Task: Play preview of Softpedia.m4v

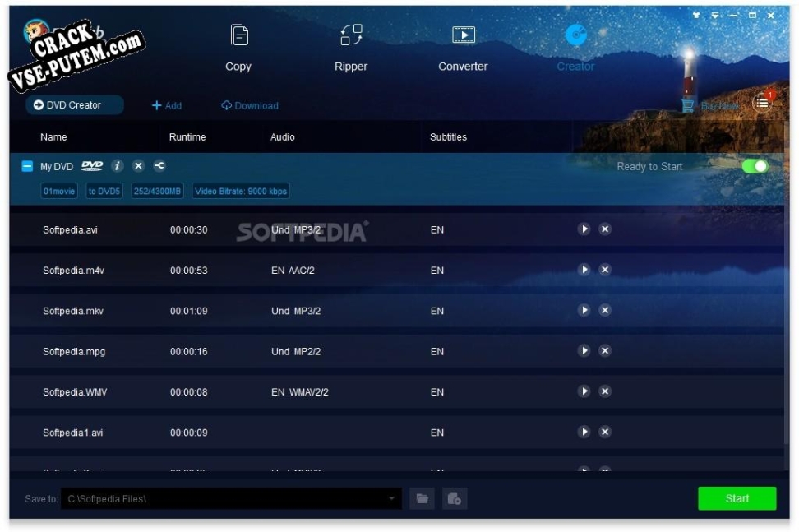Action: [584, 270]
